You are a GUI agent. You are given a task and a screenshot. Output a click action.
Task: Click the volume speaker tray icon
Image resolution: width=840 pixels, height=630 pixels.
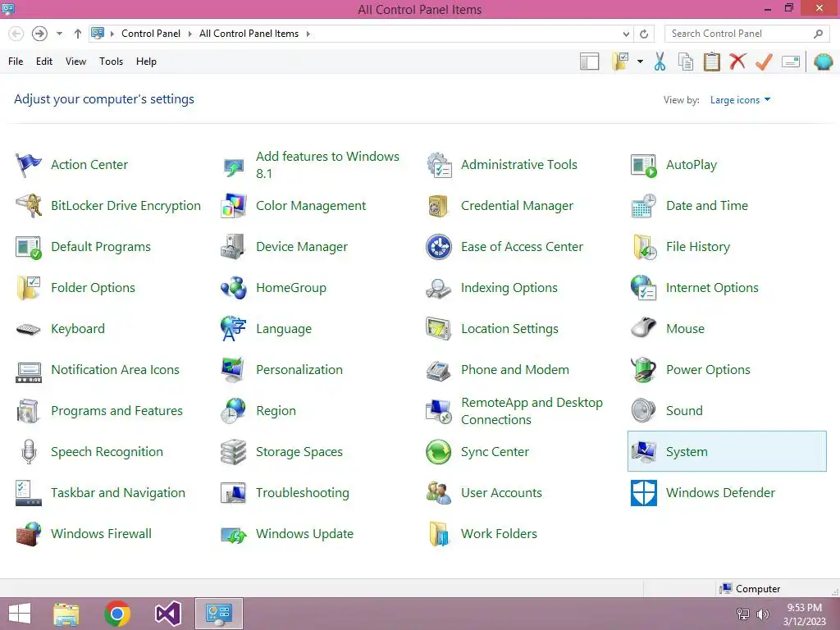coord(762,614)
